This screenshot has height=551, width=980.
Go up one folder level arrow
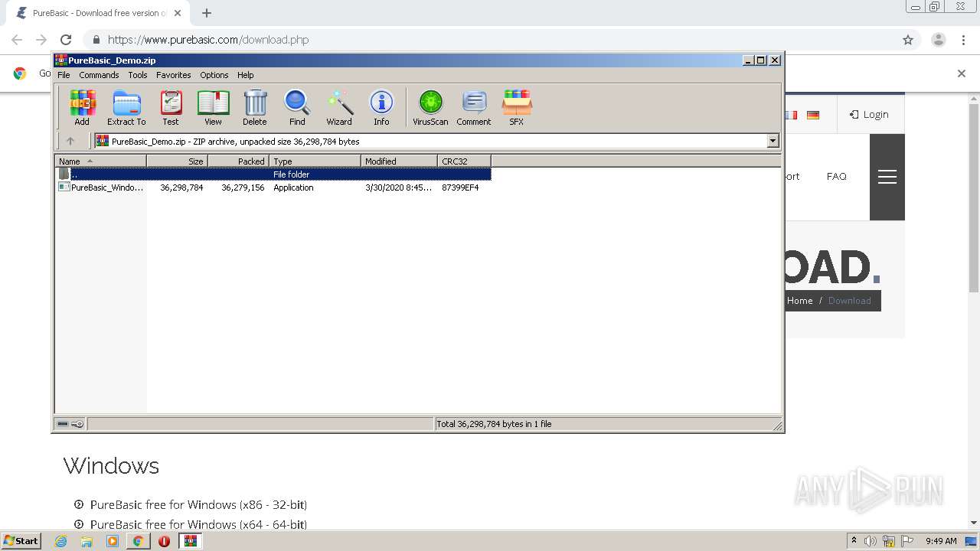(x=70, y=141)
